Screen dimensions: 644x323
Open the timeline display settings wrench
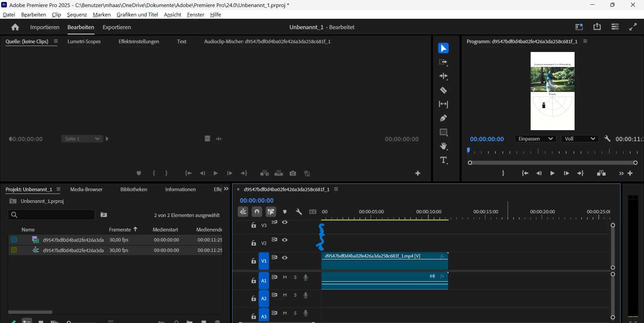coord(299,212)
